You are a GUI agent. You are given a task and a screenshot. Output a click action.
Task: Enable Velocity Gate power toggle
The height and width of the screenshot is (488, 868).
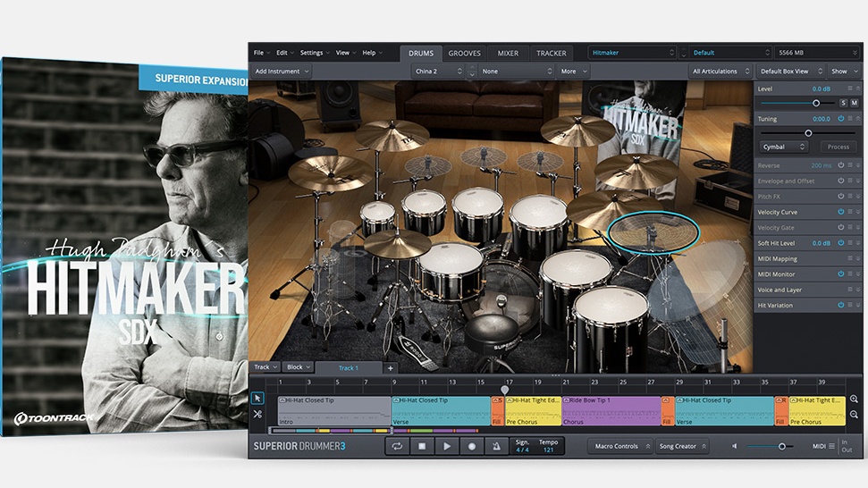point(841,227)
